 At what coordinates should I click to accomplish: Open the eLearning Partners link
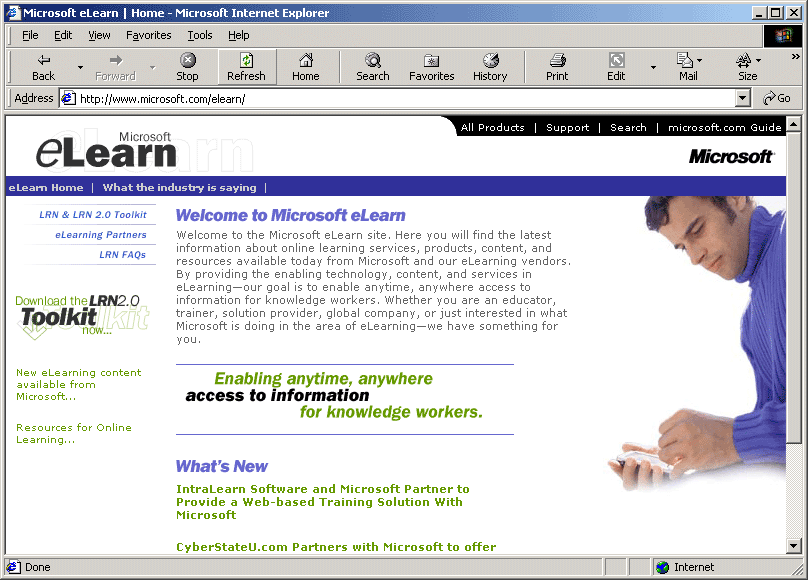click(x=101, y=235)
